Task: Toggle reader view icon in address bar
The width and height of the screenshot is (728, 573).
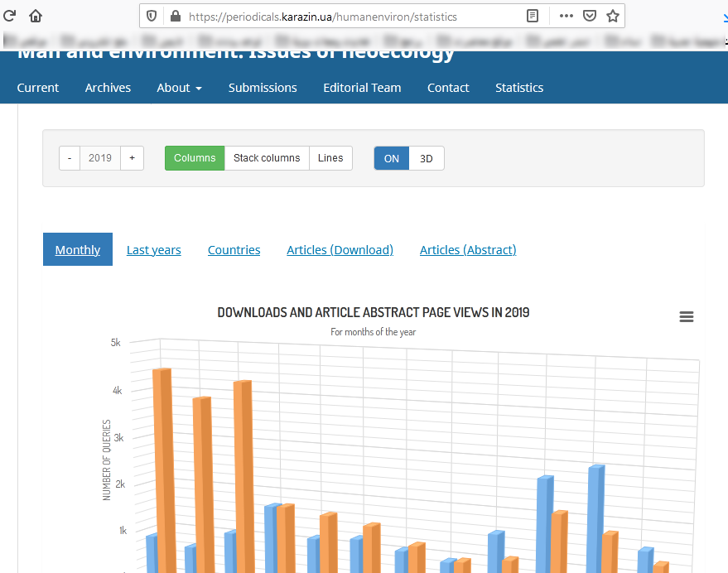Action: [533, 17]
